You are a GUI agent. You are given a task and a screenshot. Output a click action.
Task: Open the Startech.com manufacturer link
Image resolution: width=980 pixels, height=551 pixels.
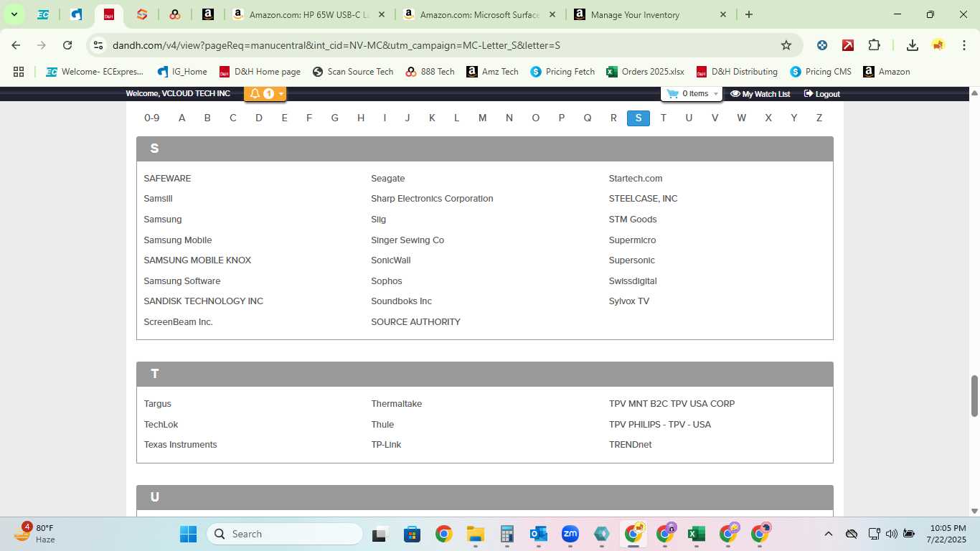tap(636, 179)
